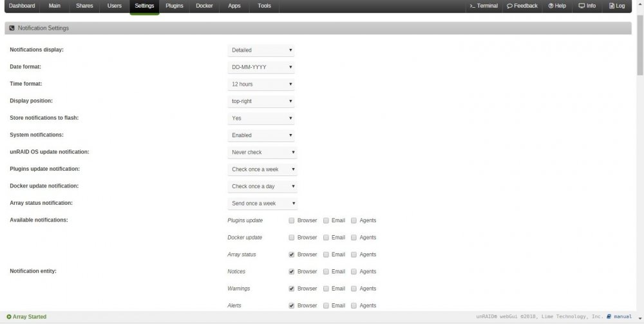
Task: Open Plugins update notification dropdown
Action: pyautogui.click(x=263, y=169)
